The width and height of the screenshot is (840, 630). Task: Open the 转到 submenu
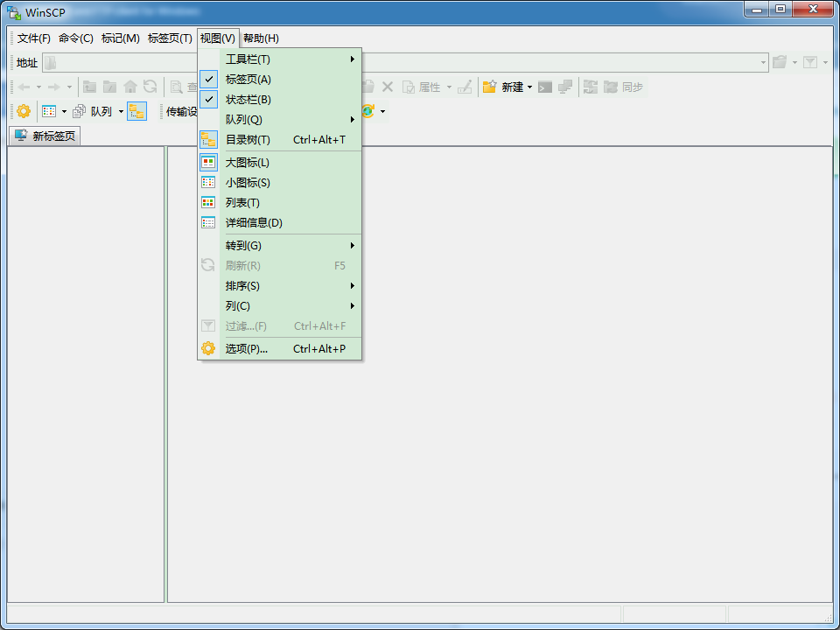pyautogui.click(x=243, y=245)
